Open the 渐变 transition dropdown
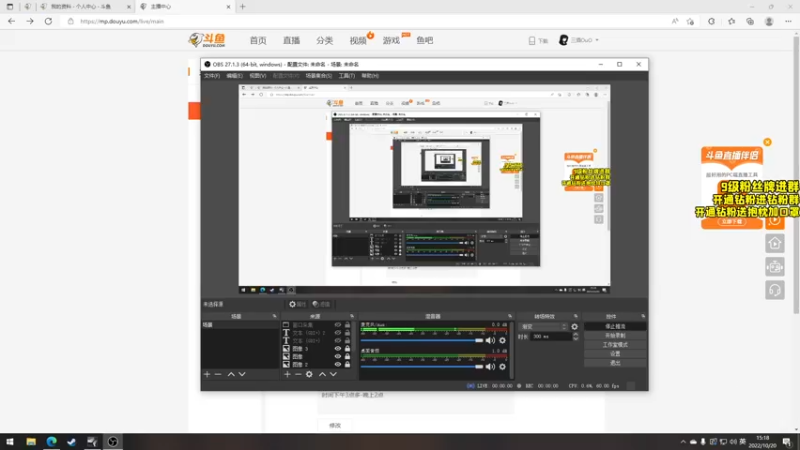This screenshot has width=800, height=450. click(543, 327)
